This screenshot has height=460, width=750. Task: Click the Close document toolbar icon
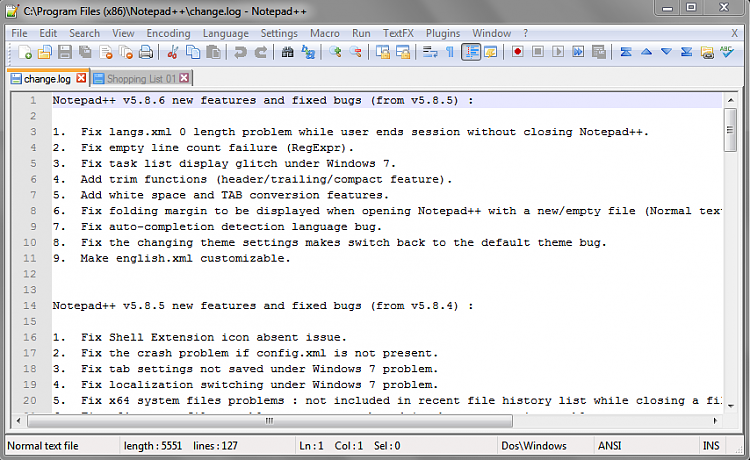105,52
